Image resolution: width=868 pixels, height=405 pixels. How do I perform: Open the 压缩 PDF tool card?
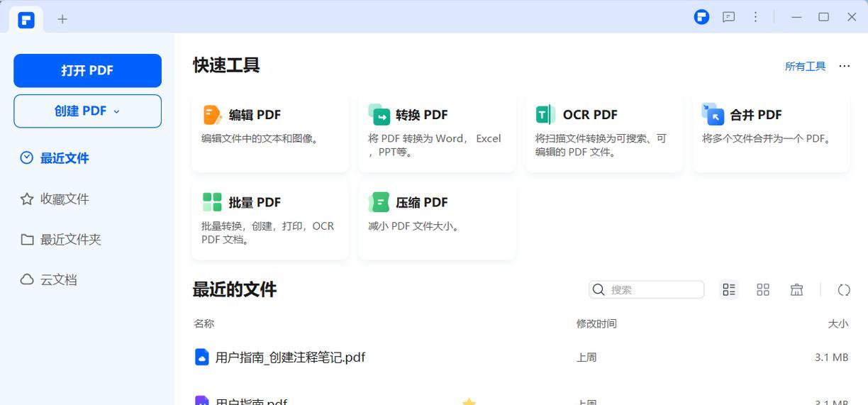click(437, 221)
